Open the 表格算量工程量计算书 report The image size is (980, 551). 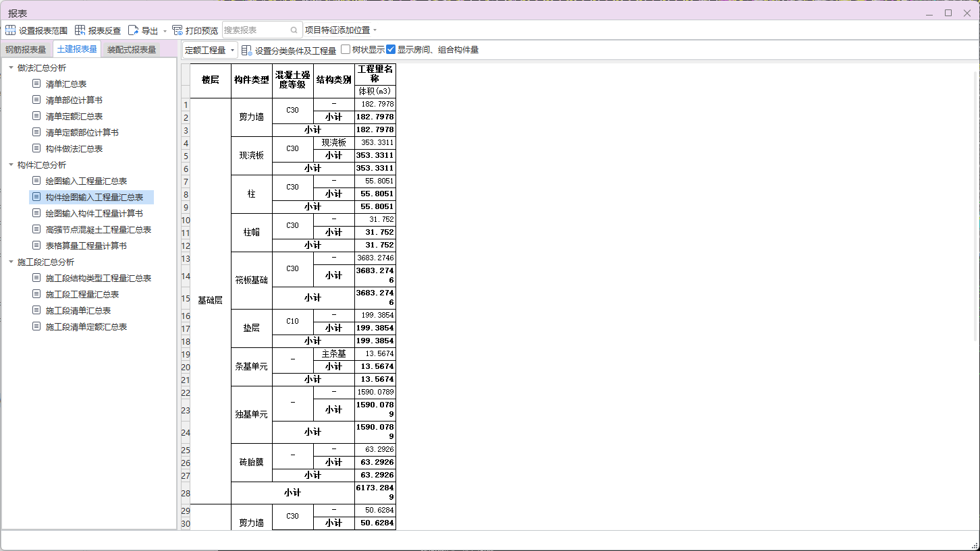(x=86, y=245)
